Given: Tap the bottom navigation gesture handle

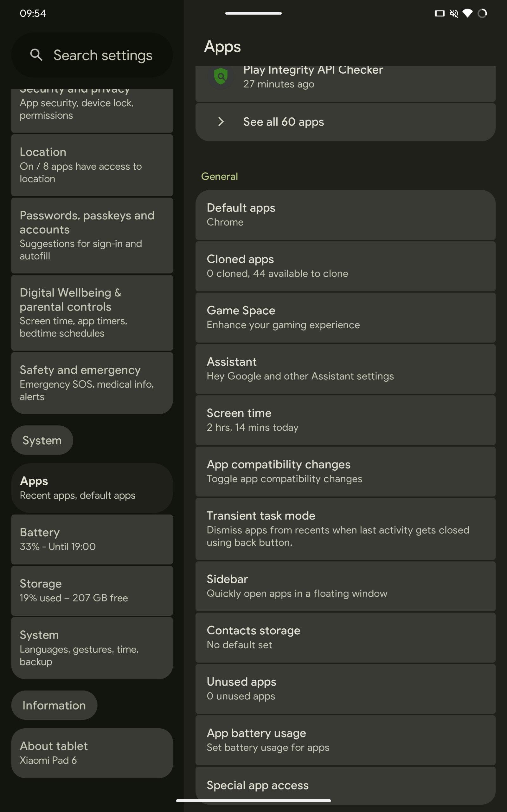Looking at the screenshot, I should [253, 801].
